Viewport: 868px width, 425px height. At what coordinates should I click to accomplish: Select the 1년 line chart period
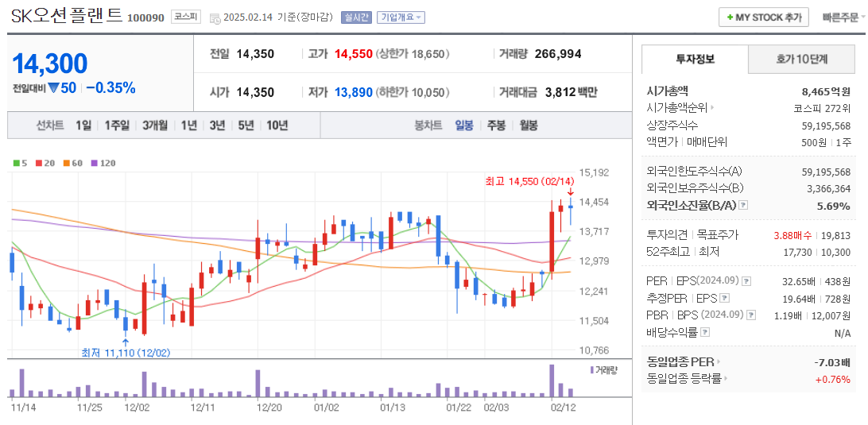coord(188,125)
